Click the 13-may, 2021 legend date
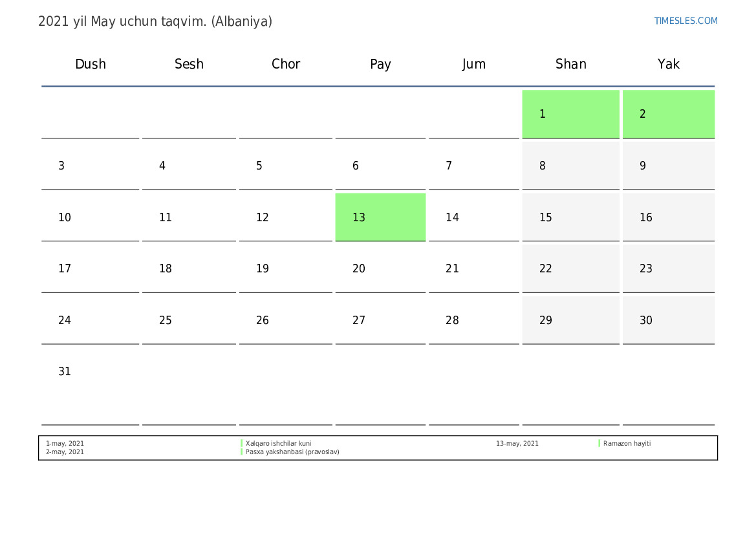 [x=517, y=444]
